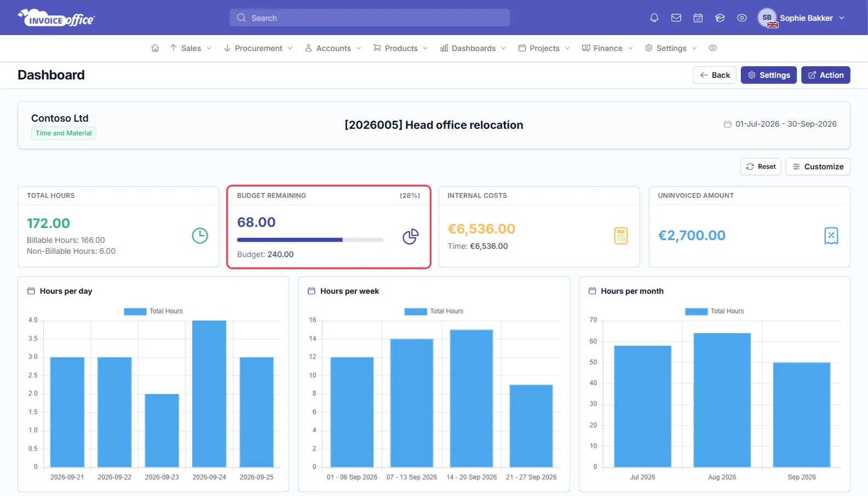Click the €6,536.00 internal costs value
Viewport: 868px width, 496px height.
pos(481,229)
